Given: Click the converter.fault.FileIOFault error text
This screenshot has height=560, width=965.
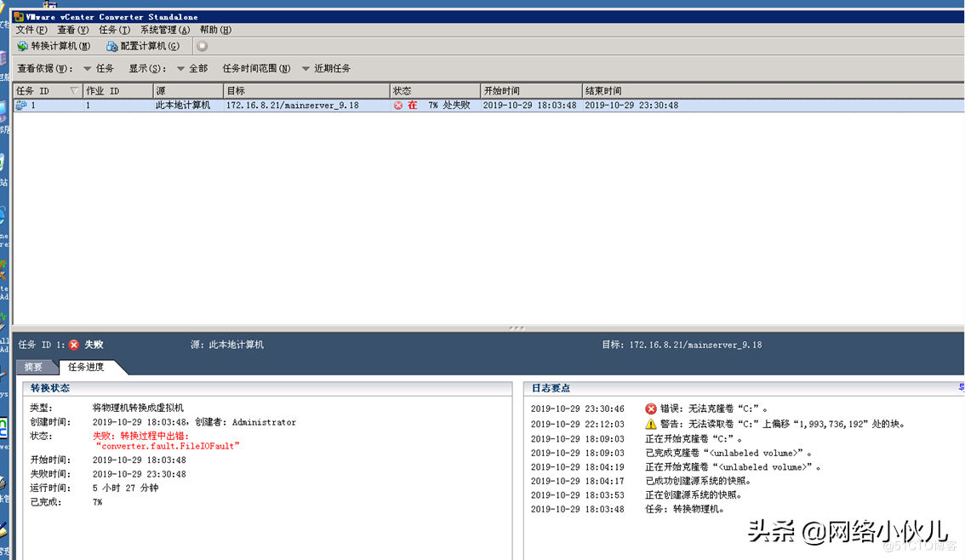Looking at the screenshot, I should 168,446.
